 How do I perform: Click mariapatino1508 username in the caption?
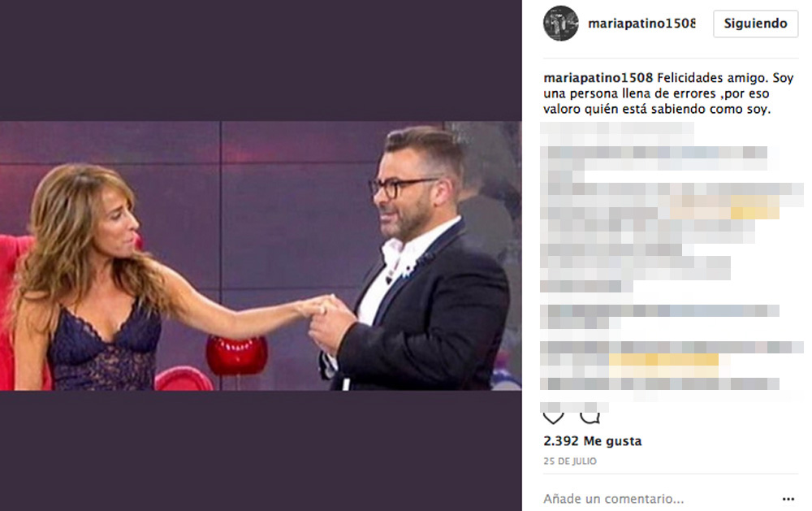(598, 78)
